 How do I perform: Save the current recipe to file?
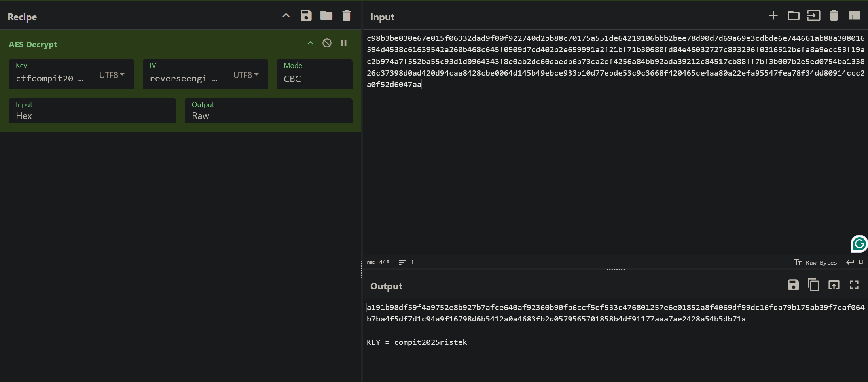coord(306,15)
